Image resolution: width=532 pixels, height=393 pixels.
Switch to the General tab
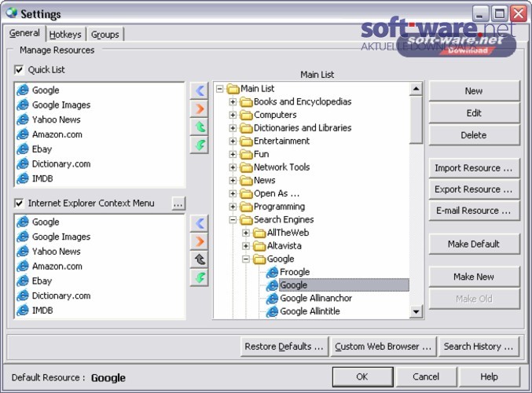coord(24,33)
